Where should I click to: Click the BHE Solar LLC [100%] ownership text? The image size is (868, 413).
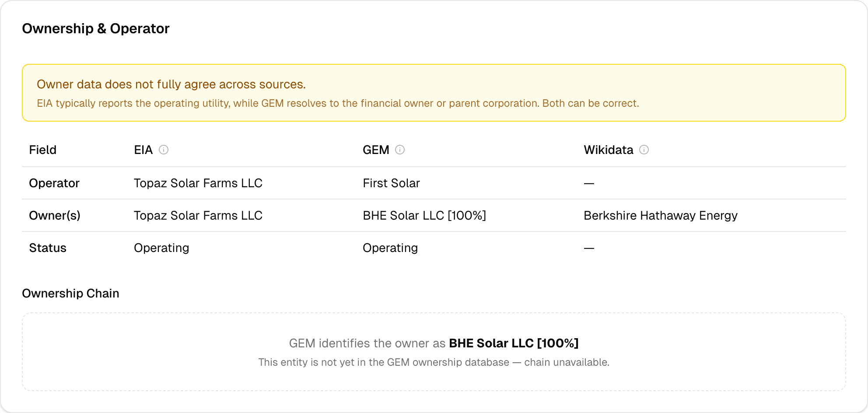425,215
